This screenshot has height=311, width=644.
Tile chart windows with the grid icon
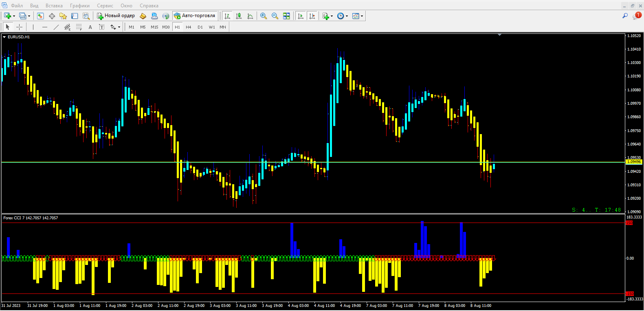pos(286,16)
